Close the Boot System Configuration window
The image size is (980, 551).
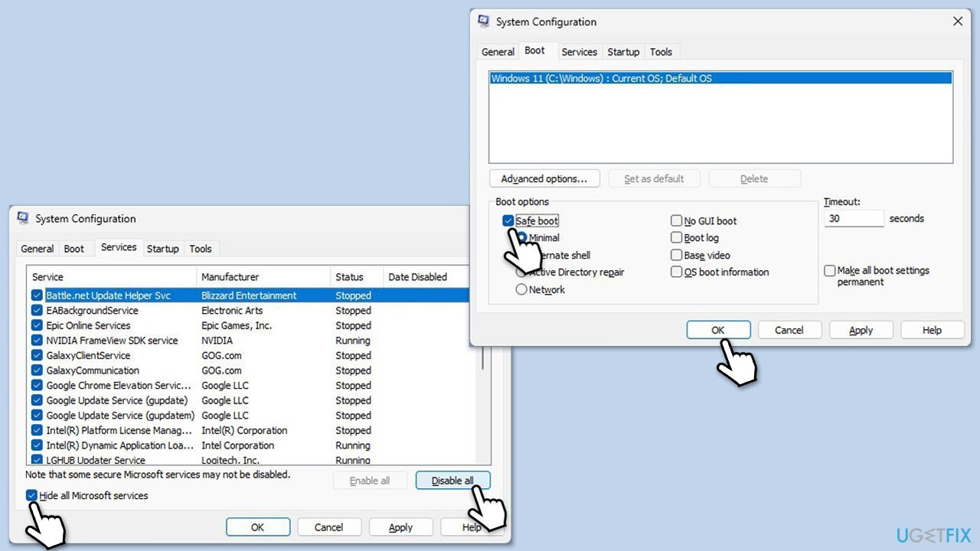[957, 21]
